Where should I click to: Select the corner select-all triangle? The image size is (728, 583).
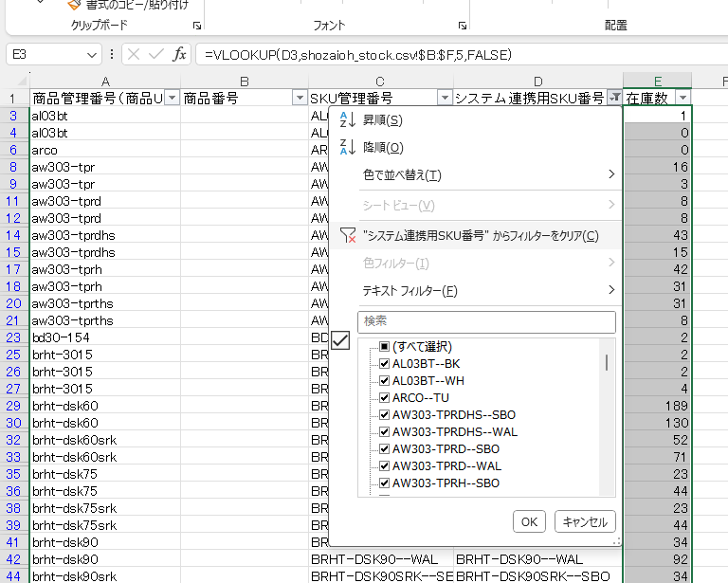click(22, 81)
